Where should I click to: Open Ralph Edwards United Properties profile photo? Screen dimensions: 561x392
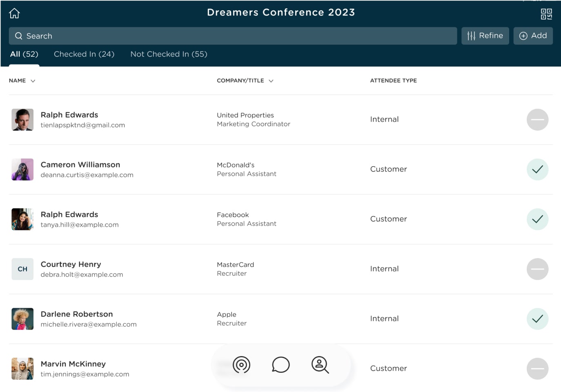click(22, 120)
